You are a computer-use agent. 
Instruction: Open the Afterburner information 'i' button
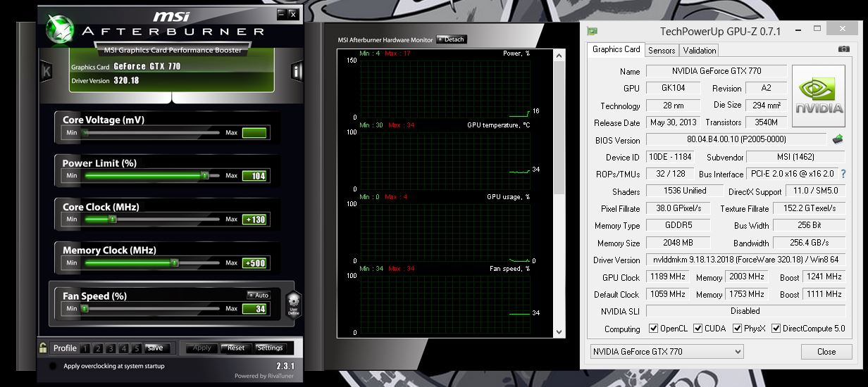pos(297,71)
